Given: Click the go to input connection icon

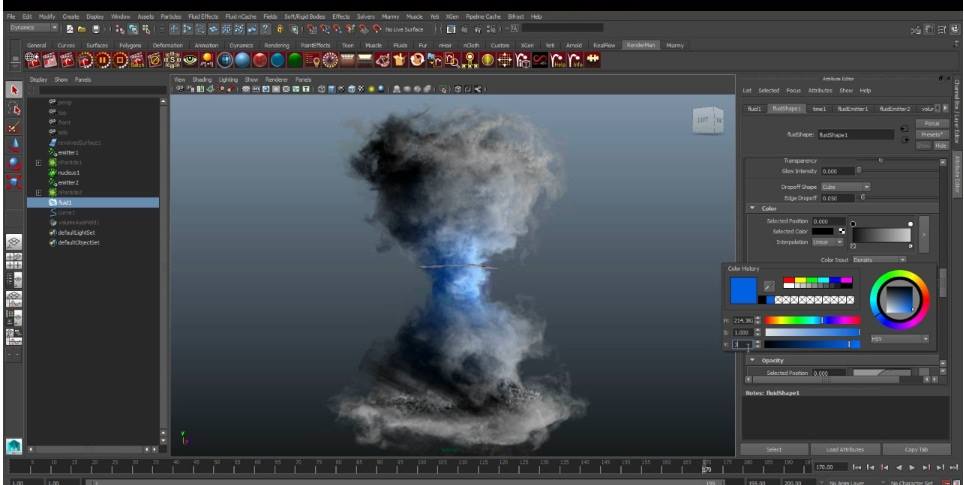Looking at the screenshot, I should 904,129.
